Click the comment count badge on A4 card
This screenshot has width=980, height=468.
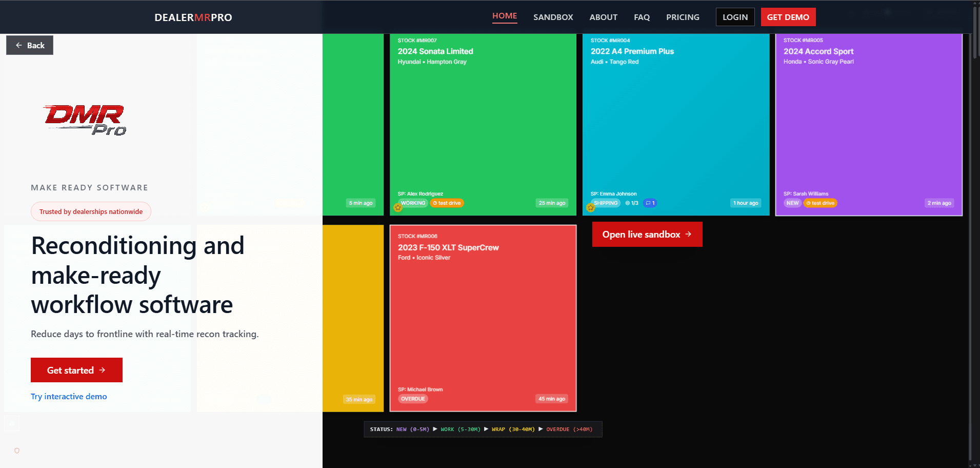[x=650, y=203]
